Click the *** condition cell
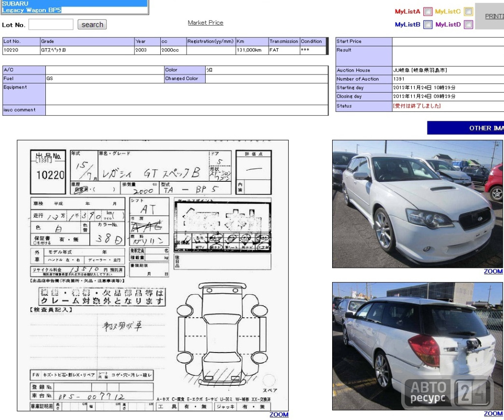 click(313, 50)
